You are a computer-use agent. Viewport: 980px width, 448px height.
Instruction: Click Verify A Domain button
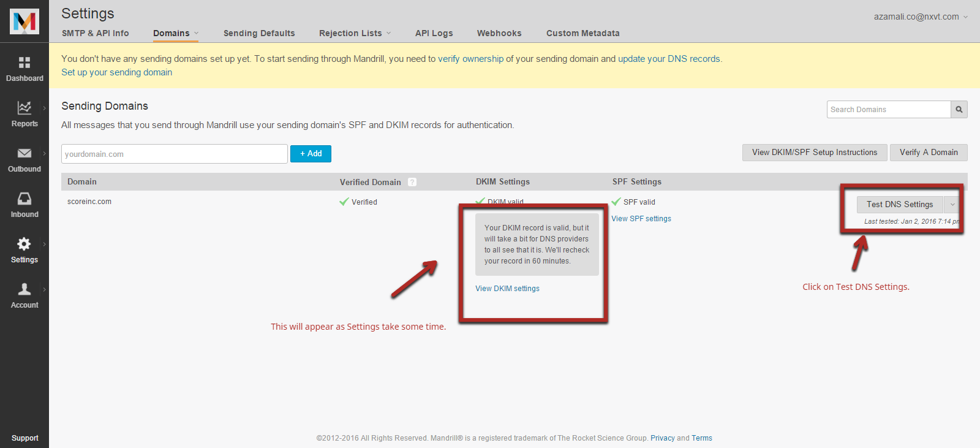pos(929,153)
